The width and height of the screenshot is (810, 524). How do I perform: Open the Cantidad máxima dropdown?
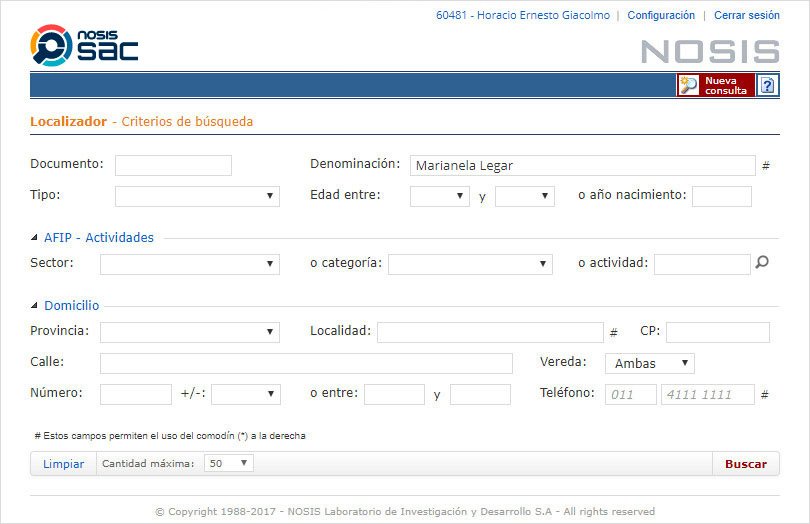[229, 463]
